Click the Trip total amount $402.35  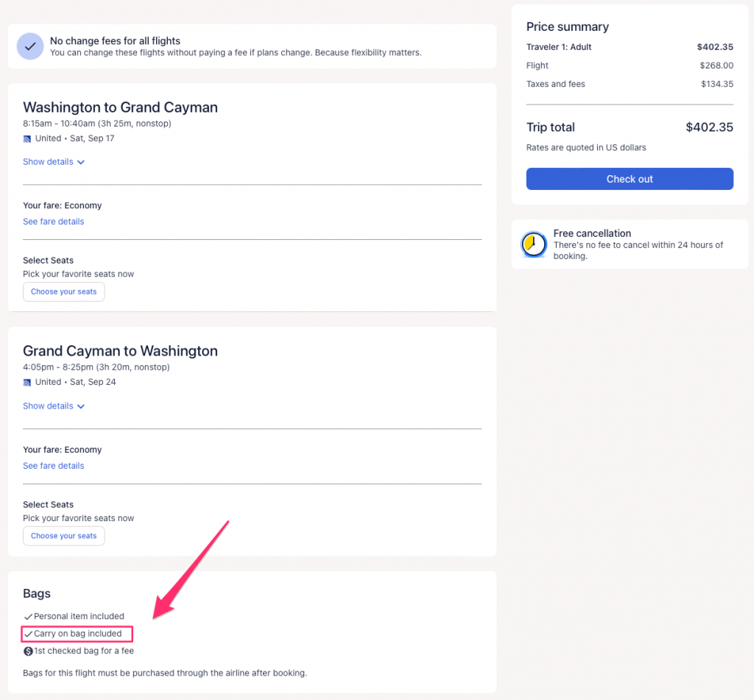709,127
